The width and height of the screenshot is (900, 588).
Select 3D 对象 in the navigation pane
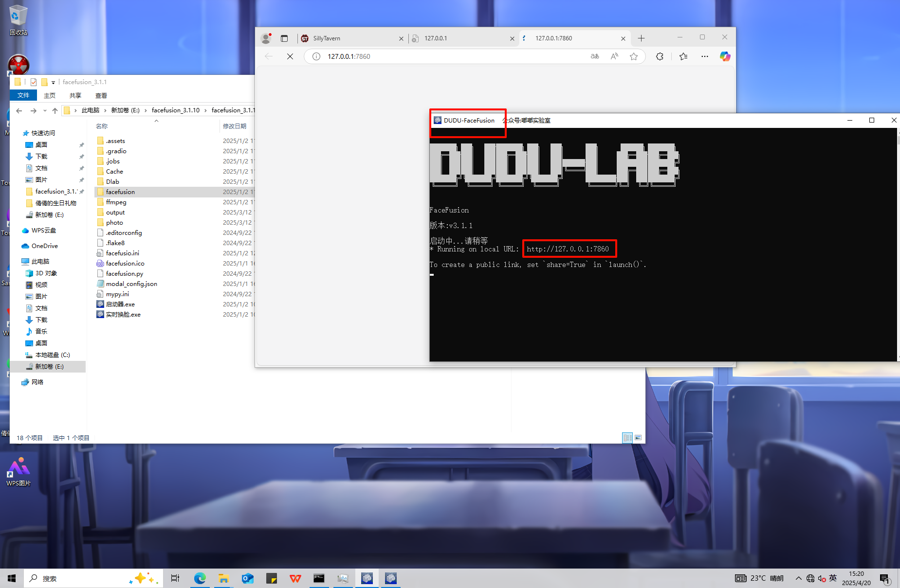click(x=46, y=273)
